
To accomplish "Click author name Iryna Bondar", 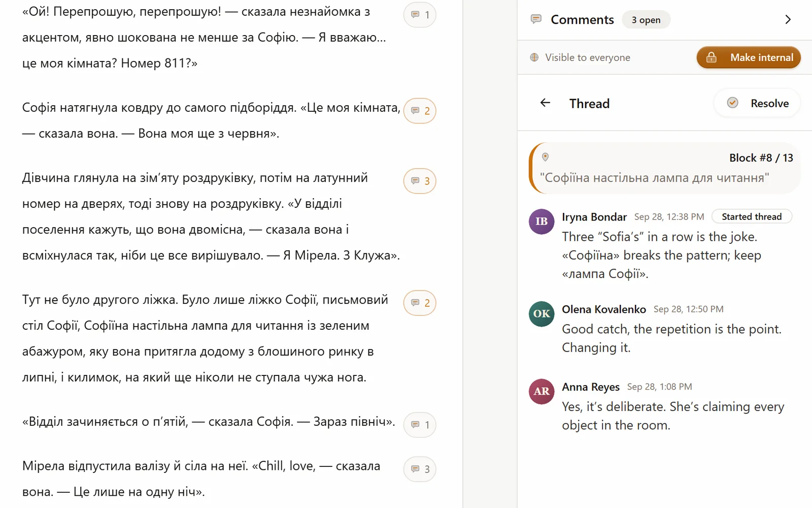I will point(594,217).
